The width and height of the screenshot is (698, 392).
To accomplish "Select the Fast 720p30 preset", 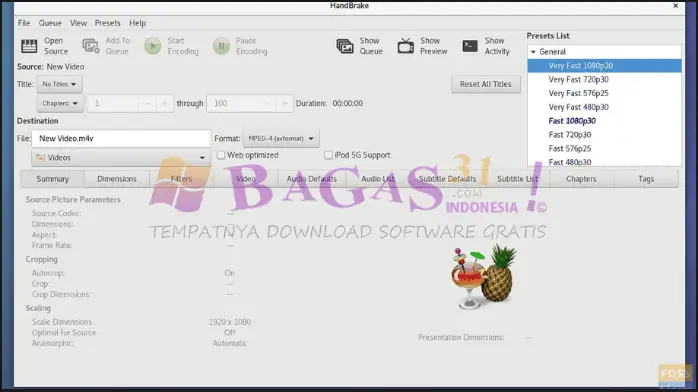I will (x=605, y=134).
